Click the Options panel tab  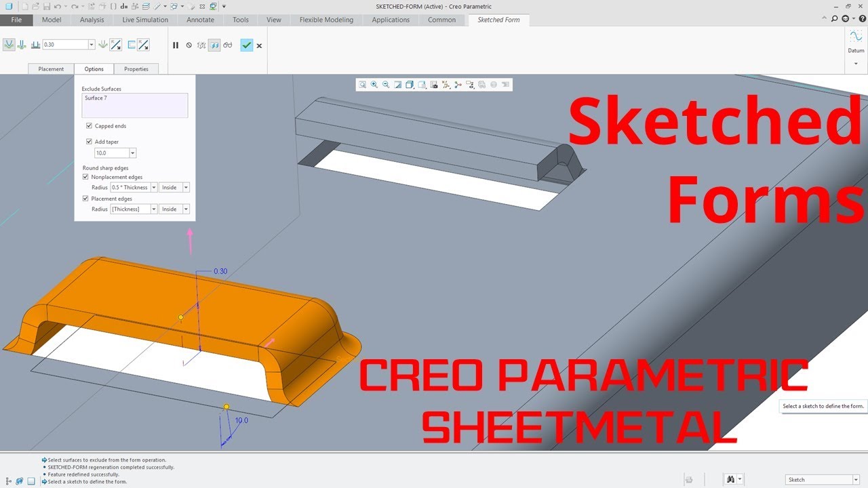94,69
